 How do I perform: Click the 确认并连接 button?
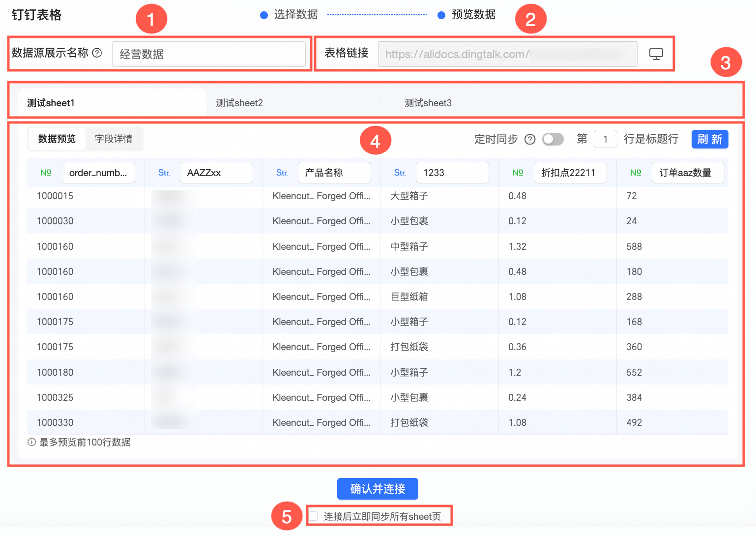click(x=378, y=489)
